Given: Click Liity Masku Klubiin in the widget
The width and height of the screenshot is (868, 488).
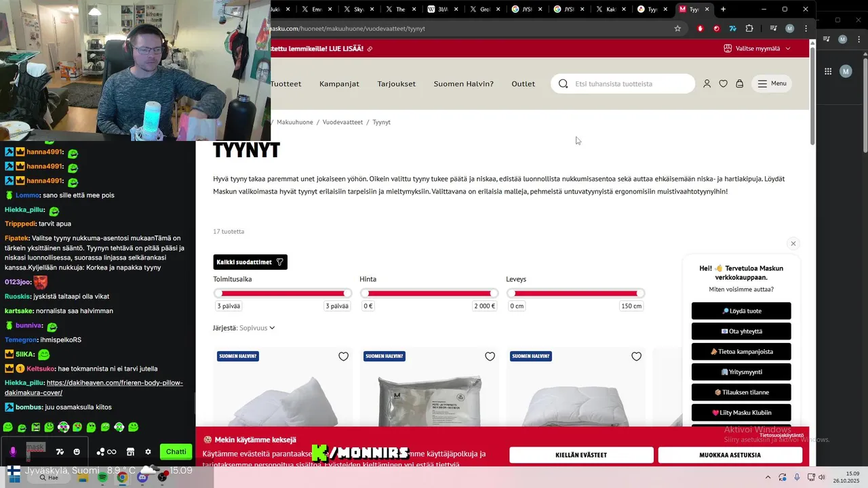Looking at the screenshot, I should pos(741,413).
